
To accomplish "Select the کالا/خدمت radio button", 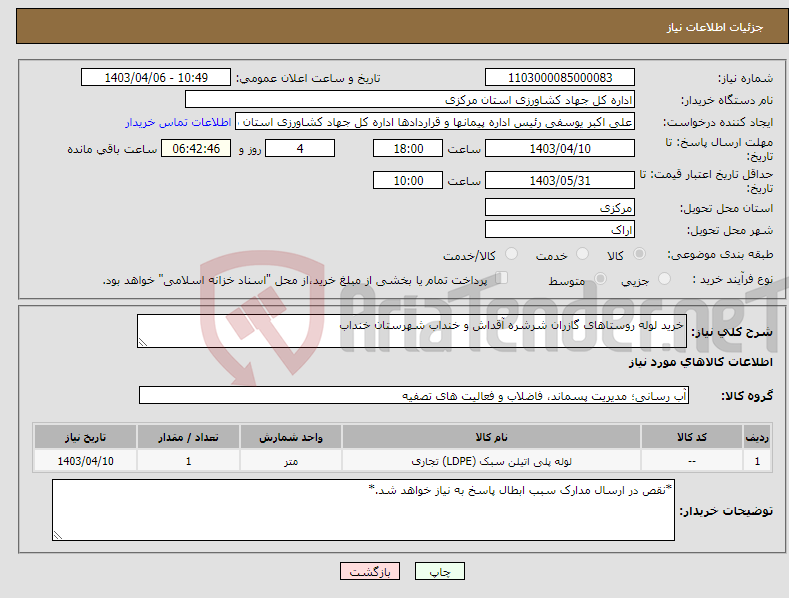I will coord(511,254).
